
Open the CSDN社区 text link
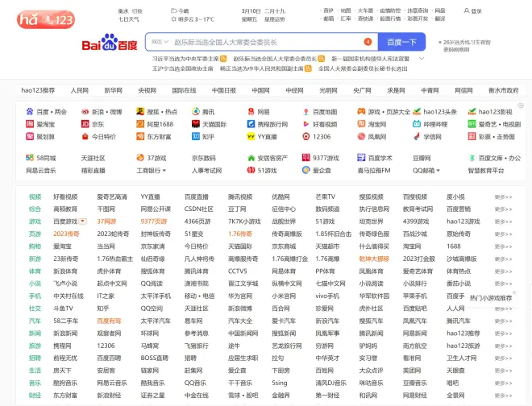[199, 209]
